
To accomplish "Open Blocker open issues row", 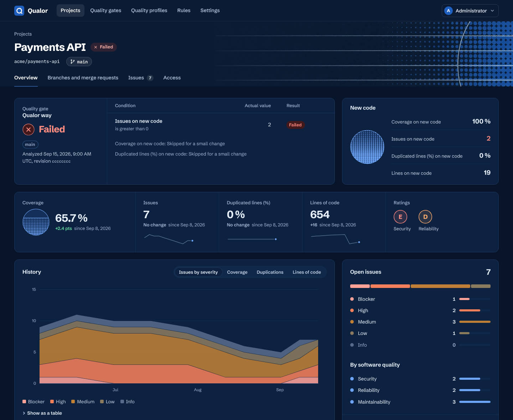I will point(420,299).
